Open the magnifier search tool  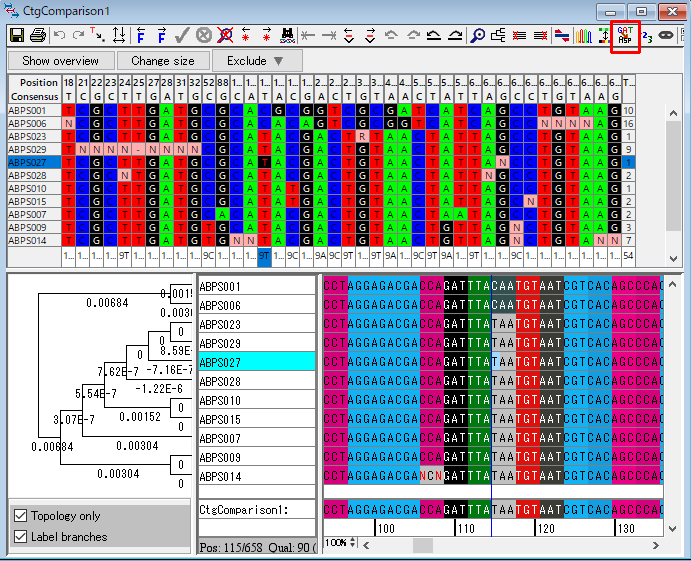point(477,35)
